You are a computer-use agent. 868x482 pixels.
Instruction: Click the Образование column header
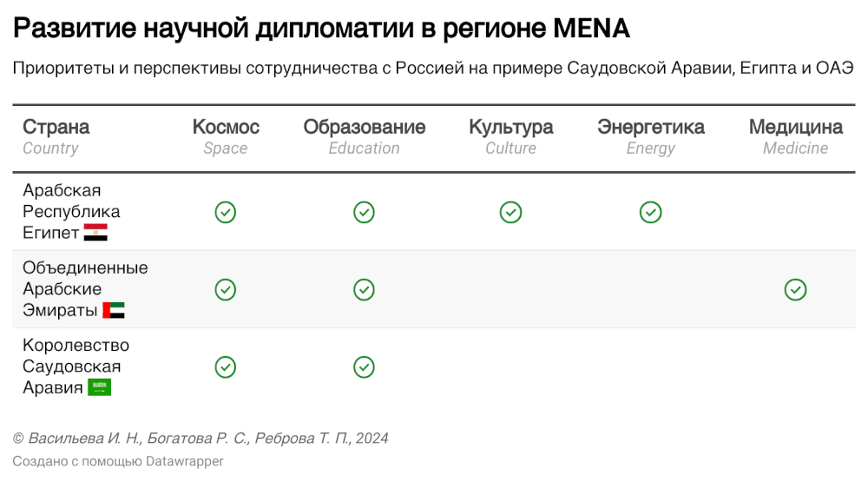tap(365, 128)
